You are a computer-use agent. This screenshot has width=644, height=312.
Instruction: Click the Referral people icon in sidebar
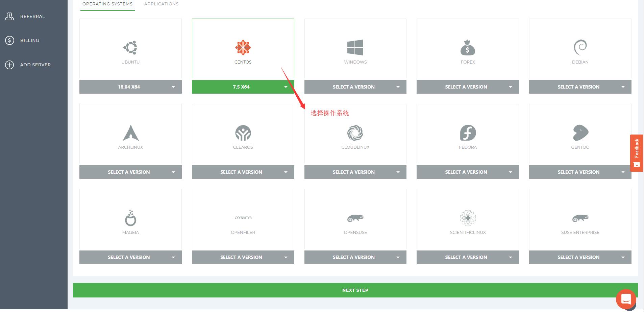[x=9, y=16]
